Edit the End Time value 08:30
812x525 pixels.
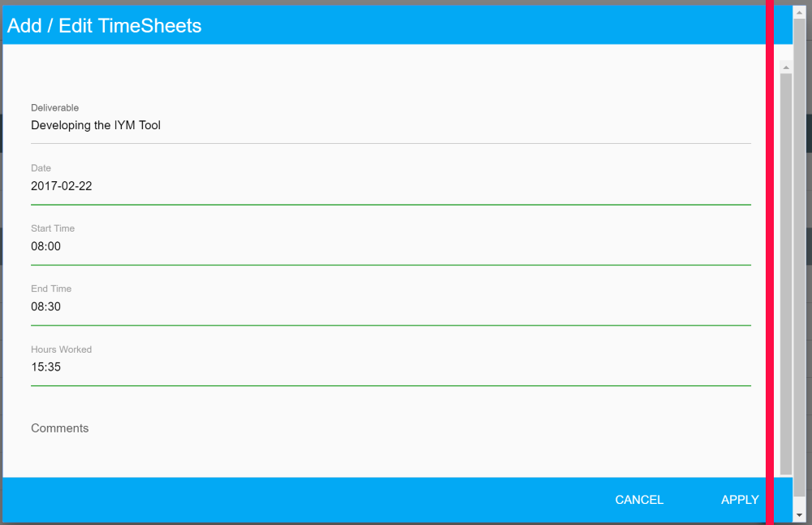(x=390, y=306)
